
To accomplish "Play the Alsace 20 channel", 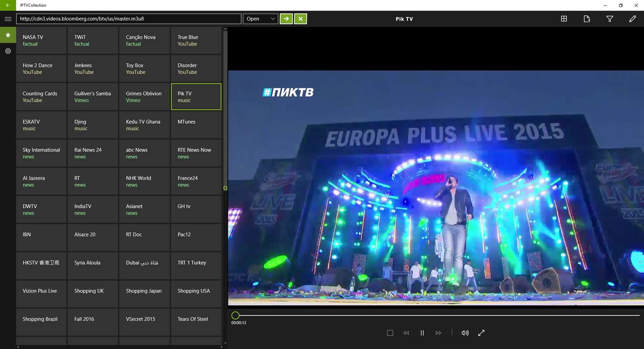I will tap(93, 238).
